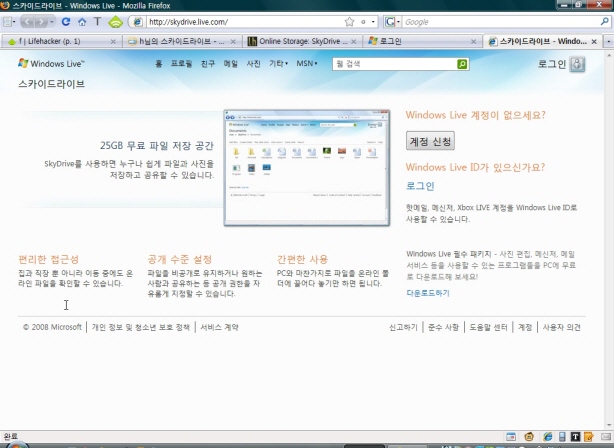Open the 서비스 계약 footer link
614x448 pixels.
(219, 327)
